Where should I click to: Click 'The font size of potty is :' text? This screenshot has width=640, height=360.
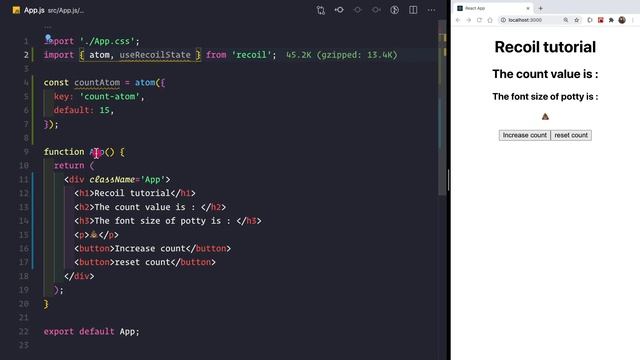[x=545, y=97]
